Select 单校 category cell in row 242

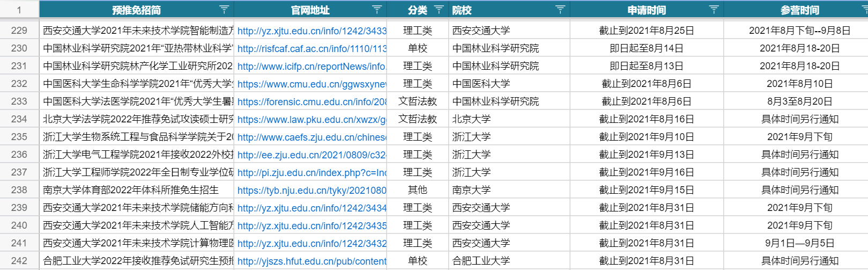[x=418, y=261]
